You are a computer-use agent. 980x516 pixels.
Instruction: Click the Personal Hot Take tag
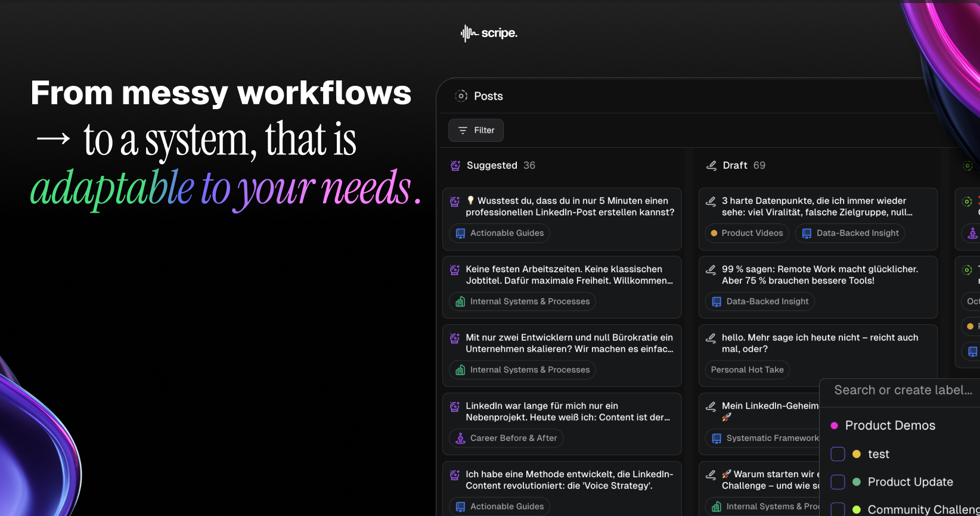point(748,370)
